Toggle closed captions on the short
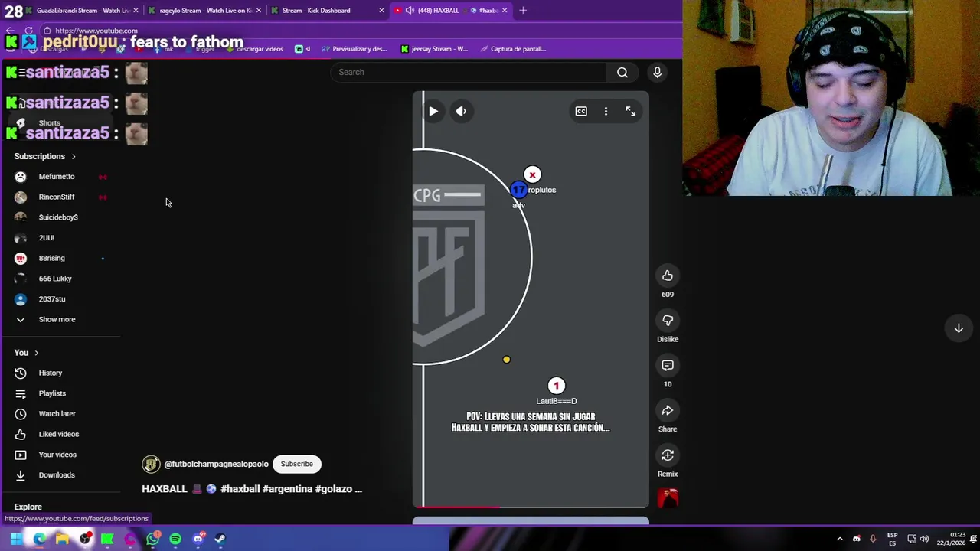Viewport: 980px width, 551px height. pyautogui.click(x=581, y=111)
